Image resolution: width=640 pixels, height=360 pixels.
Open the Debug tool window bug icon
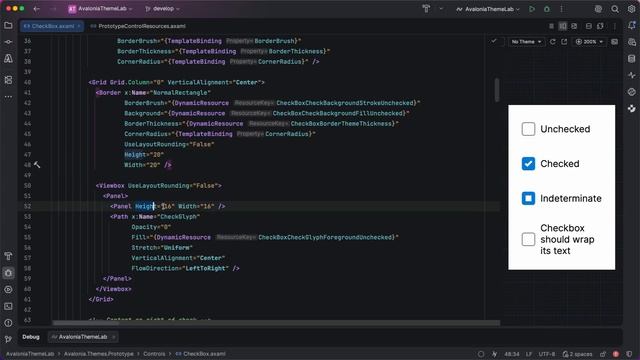(x=8, y=273)
